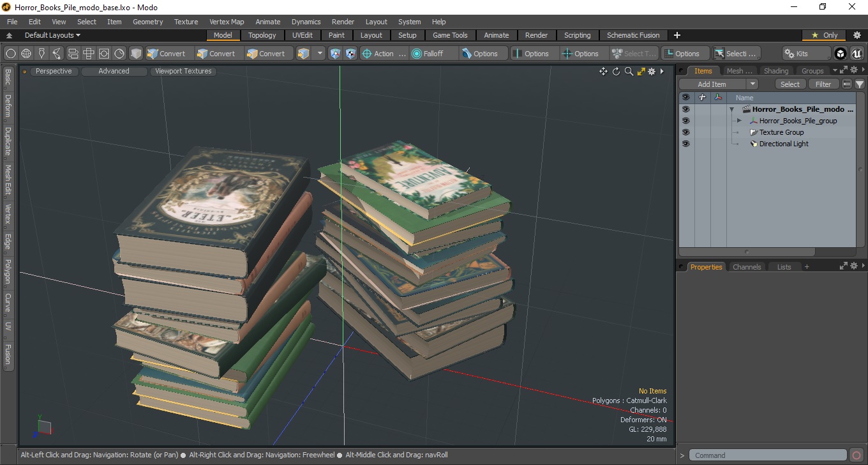The width and height of the screenshot is (868, 465).
Task: Switch to the Schematic Fusion tab
Action: click(633, 35)
